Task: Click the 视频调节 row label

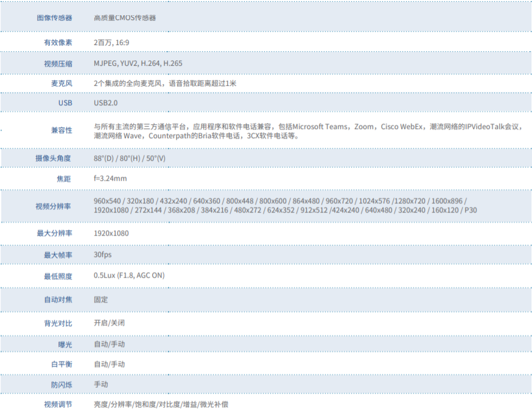Action: (58, 404)
